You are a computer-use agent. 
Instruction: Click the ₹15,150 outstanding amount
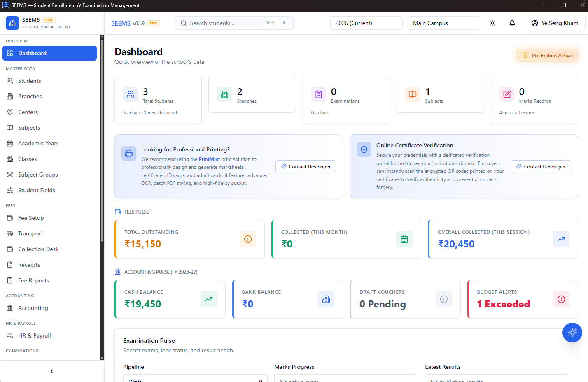[x=143, y=244]
